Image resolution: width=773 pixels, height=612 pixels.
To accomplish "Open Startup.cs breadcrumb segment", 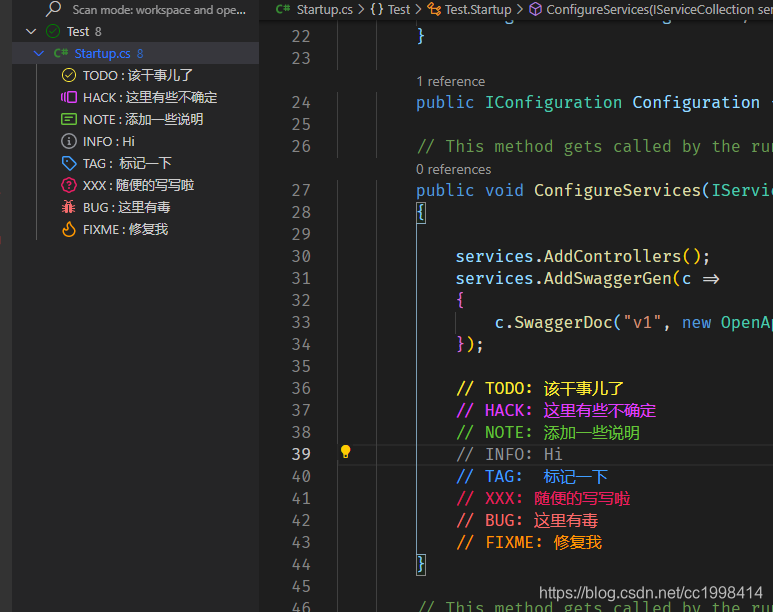I will [324, 9].
